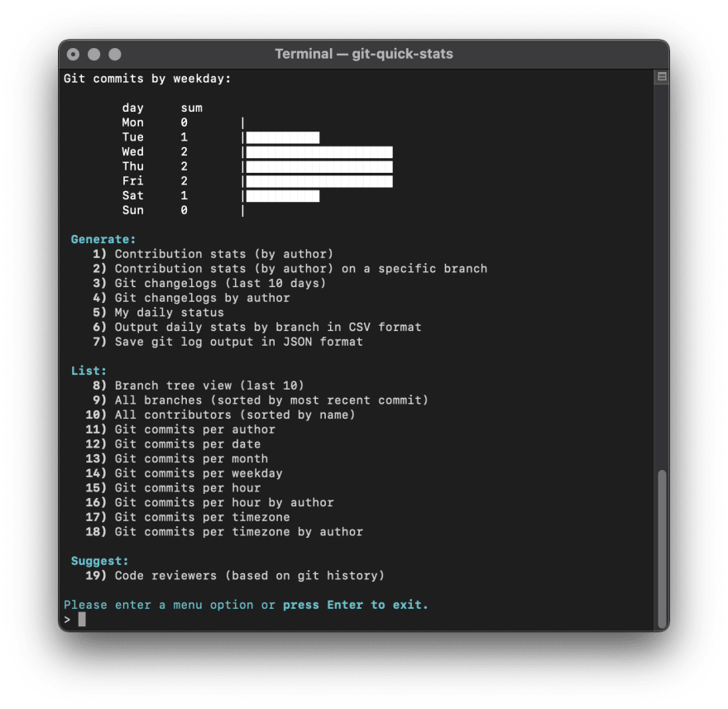Select option 17) Git commits per timezone
Image resolution: width=728 pixels, height=709 pixels.
(188, 517)
